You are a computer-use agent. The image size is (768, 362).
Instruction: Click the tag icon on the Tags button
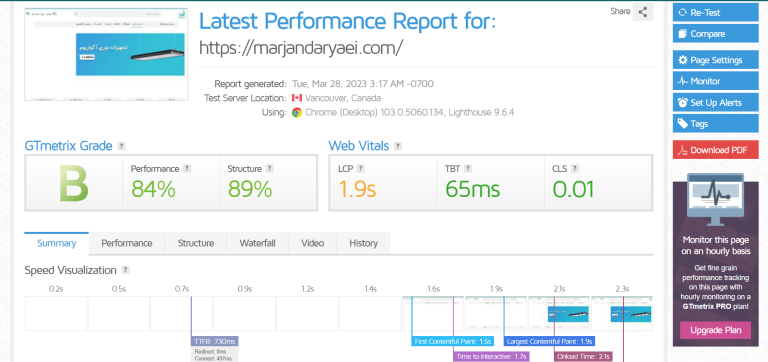pos(683,124)
